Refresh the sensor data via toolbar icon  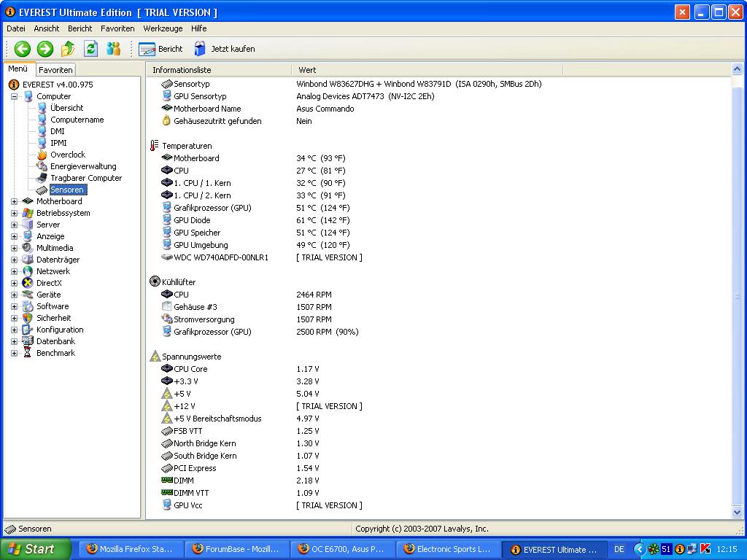[x=90, y=49]
